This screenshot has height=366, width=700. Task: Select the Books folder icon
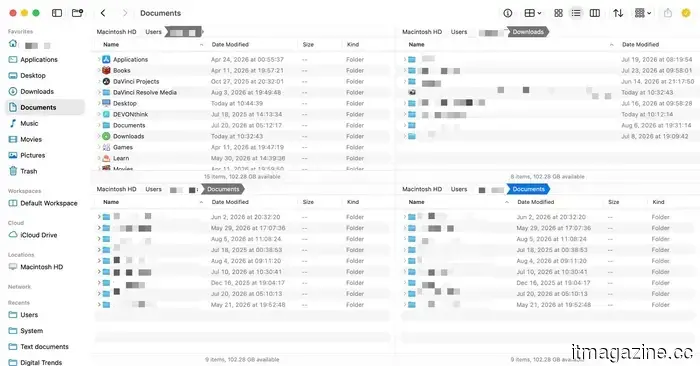(x=106, y=70)
